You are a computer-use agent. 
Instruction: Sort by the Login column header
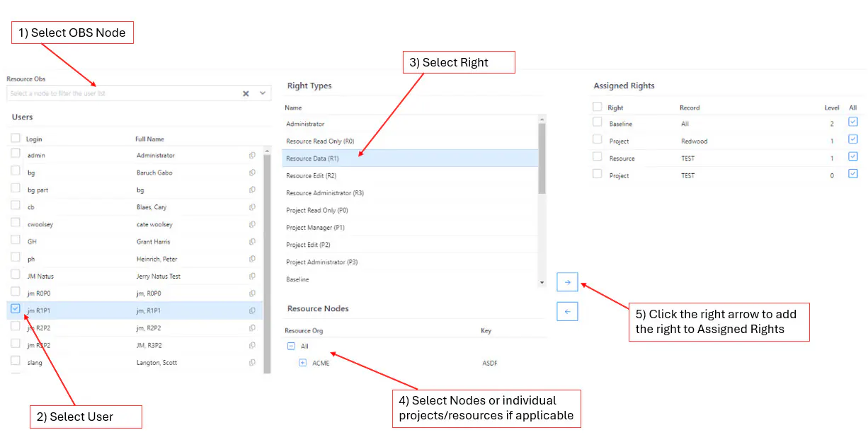point(34,139)
